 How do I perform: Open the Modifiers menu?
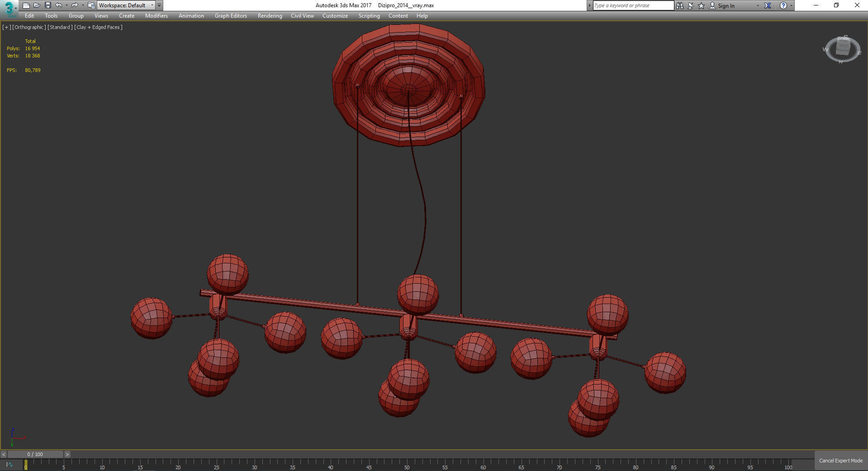[x=157, y=16]
